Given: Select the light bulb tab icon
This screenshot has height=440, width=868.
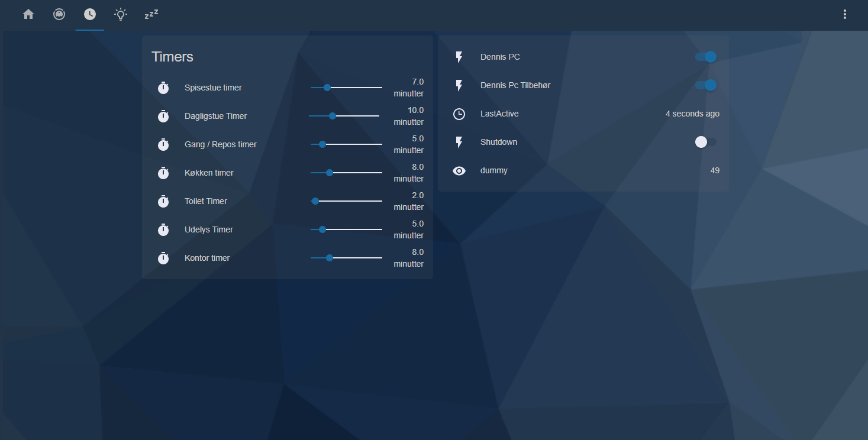Looking at the screenshot, I should click(121, 14).
